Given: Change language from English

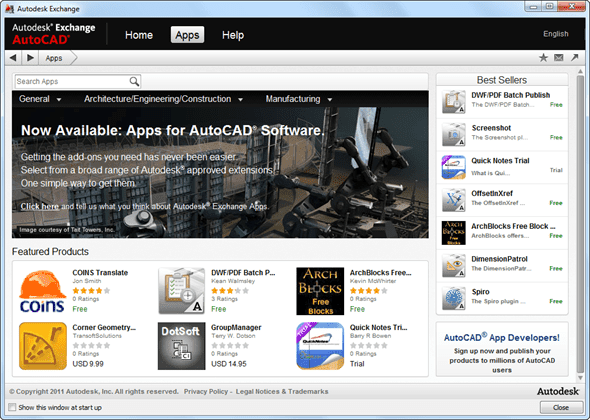Looking at the screenshot, I should (555, 34).
